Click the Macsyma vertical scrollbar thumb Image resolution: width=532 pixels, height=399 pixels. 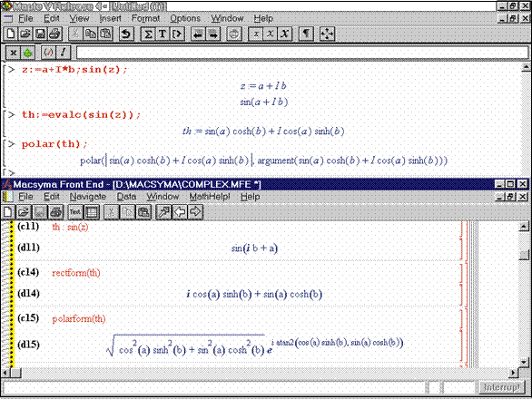tap(524, 255)
